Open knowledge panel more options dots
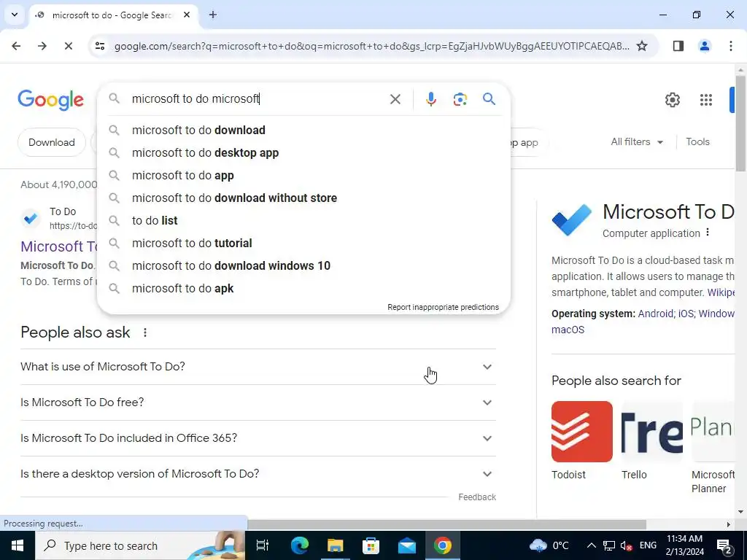The width and height of the screenshot is (747, 560). (708, 233)
